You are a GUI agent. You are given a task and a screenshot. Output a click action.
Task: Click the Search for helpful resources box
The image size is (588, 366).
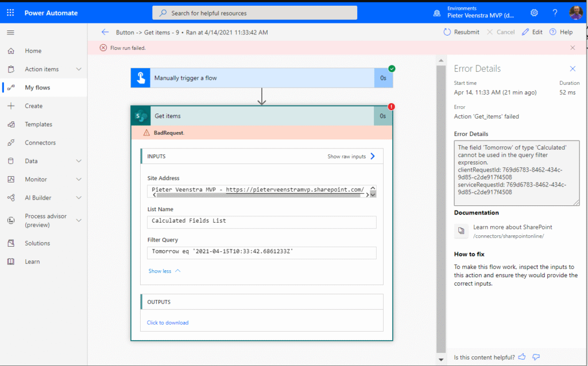click(254, 13)
